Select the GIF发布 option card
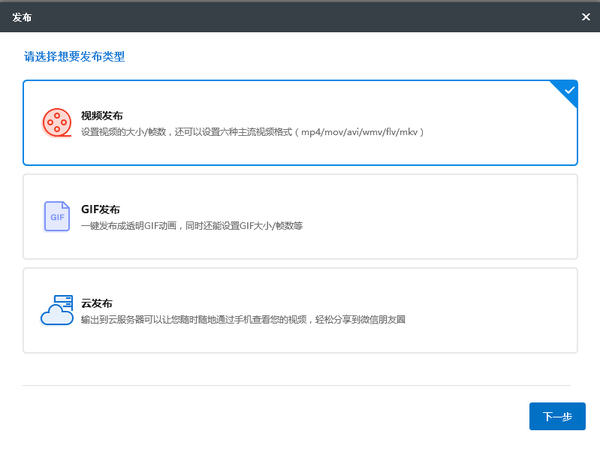 [x=300, y=217]
